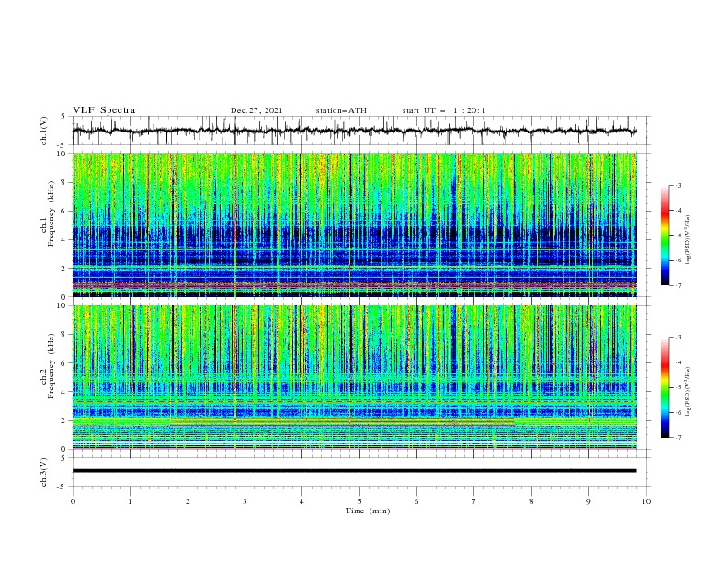Click the "ch.1(V)" axis label

[44, 131]
